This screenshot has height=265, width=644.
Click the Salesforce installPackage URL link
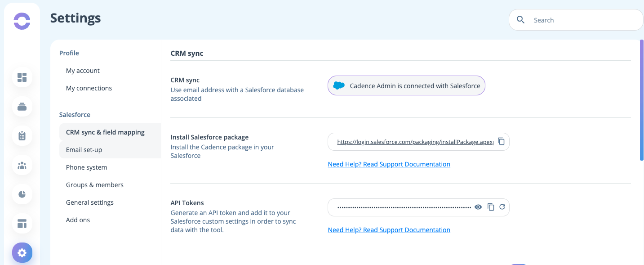point(415,142)
